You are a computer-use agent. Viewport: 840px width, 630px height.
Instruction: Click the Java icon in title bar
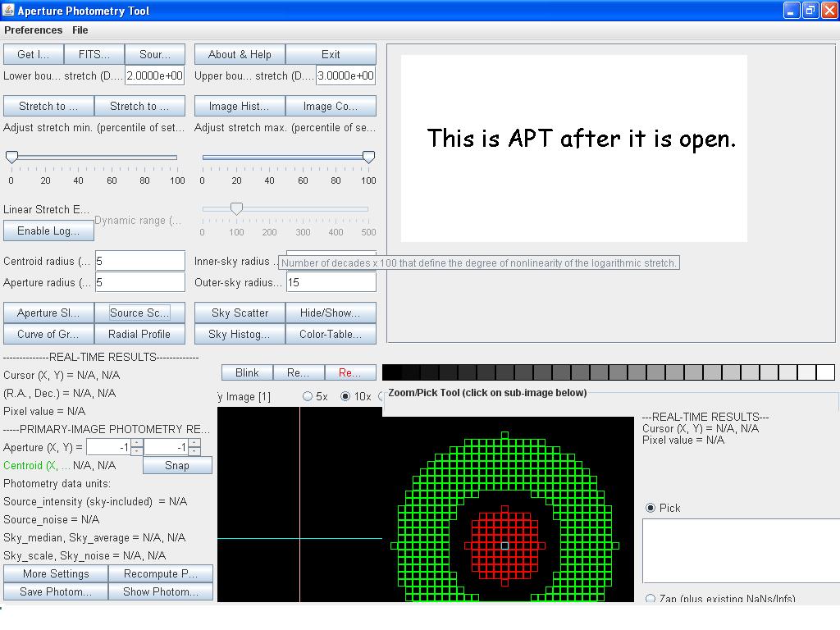click(9, 11)
